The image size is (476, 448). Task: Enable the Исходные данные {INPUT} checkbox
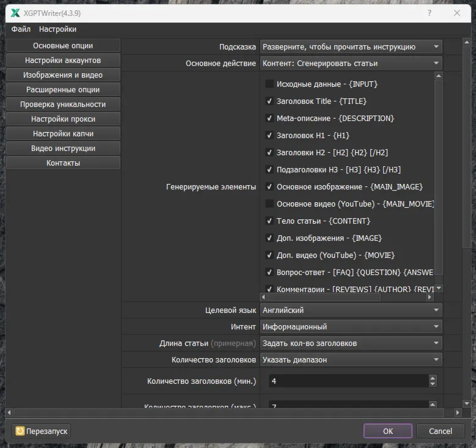(269, 84)
